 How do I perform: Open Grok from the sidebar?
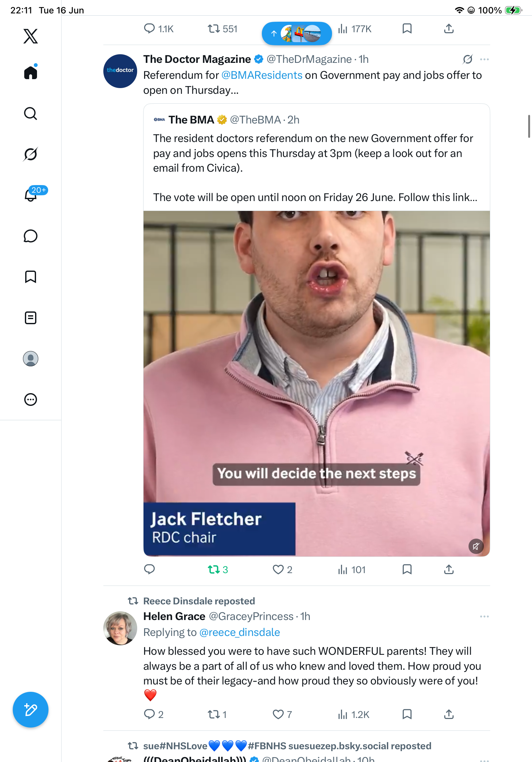point(31,154)
